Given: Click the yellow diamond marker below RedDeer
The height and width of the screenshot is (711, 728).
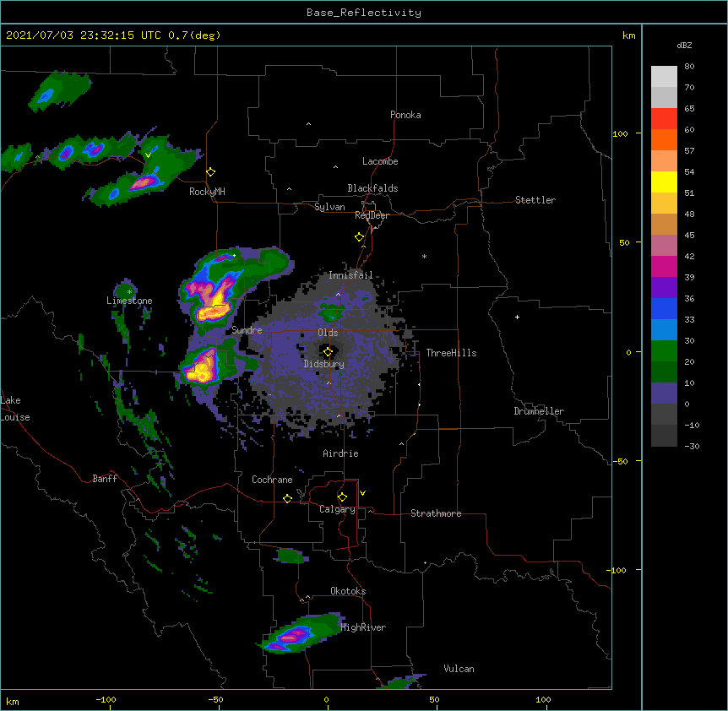Looking at the screenshot, I should (360, 237).
